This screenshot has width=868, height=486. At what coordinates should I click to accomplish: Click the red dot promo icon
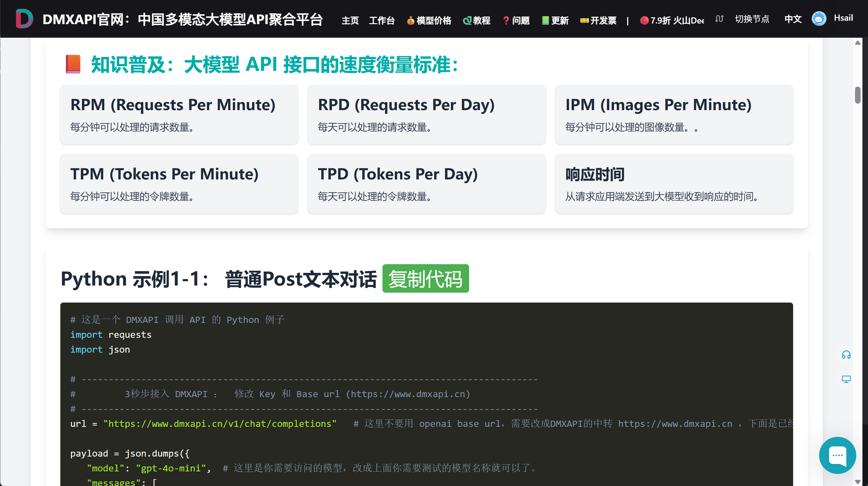point(644,20)
